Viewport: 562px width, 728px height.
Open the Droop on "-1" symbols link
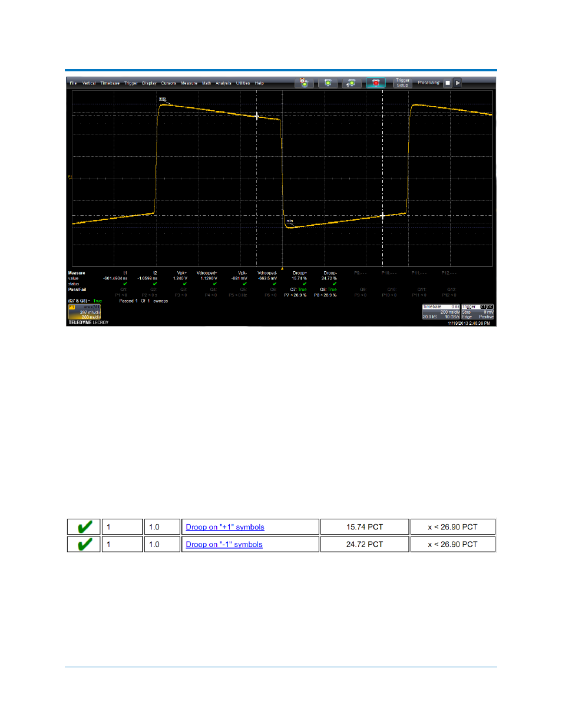tap(224, 544)
